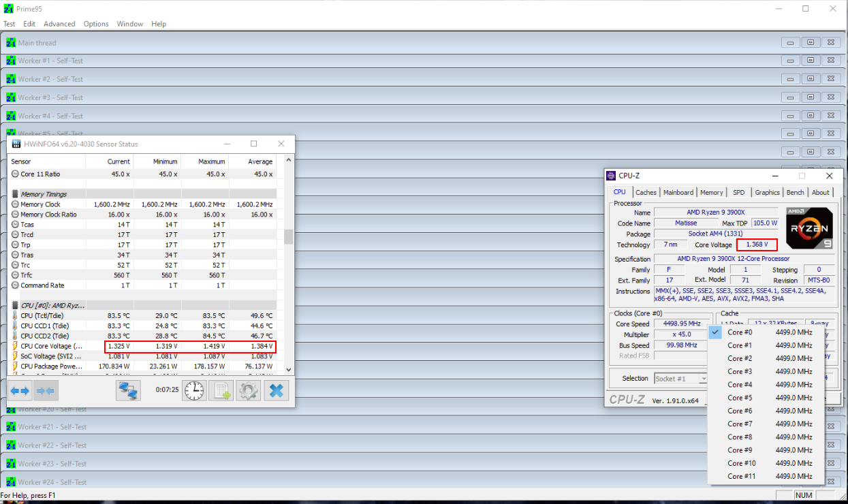This screenshot has height=504, width=848.
Task: Open the Window menu in Prime95
Action: [x=129, y=24]
